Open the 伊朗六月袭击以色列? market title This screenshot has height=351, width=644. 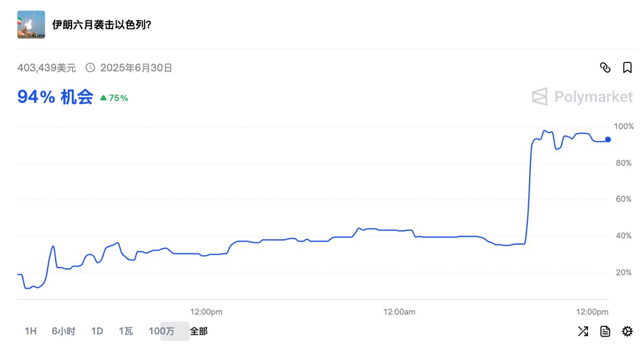[102, 25]
